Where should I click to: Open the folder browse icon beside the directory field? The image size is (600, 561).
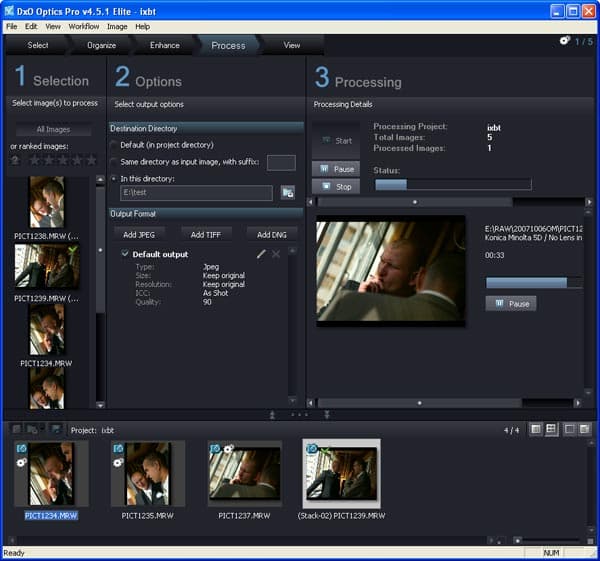pyautogui.click(x=288, y=192)
